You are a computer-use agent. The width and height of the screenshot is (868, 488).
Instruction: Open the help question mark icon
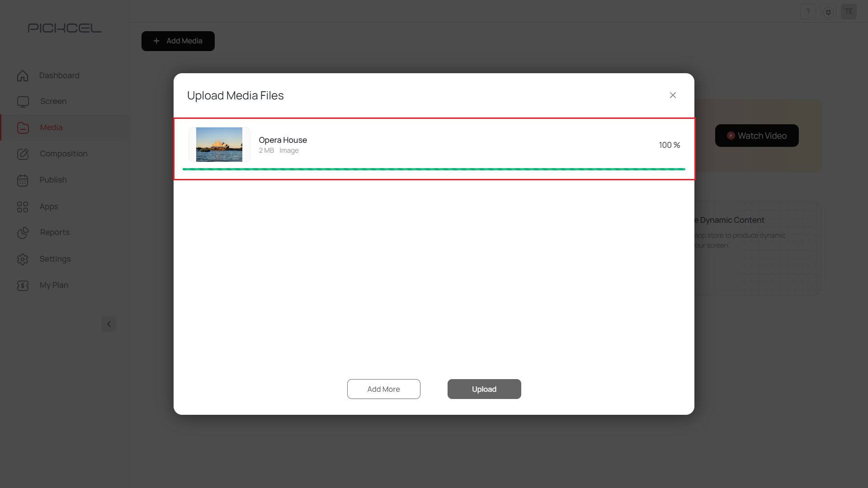coord(808,11)
